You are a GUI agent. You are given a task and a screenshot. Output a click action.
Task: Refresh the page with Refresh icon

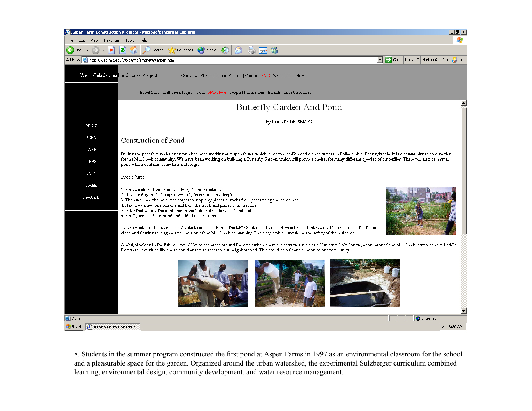coord(122,50)
